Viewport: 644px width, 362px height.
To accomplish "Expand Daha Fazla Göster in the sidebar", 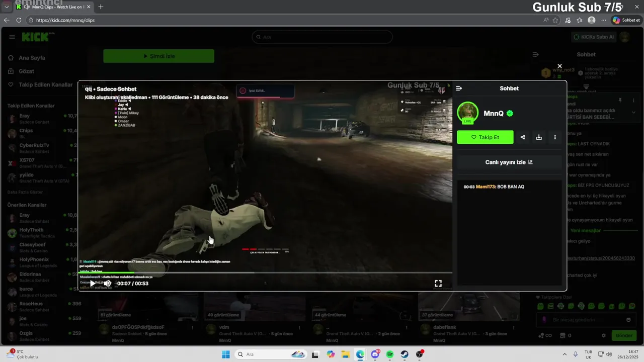I will tap(25, 192).
